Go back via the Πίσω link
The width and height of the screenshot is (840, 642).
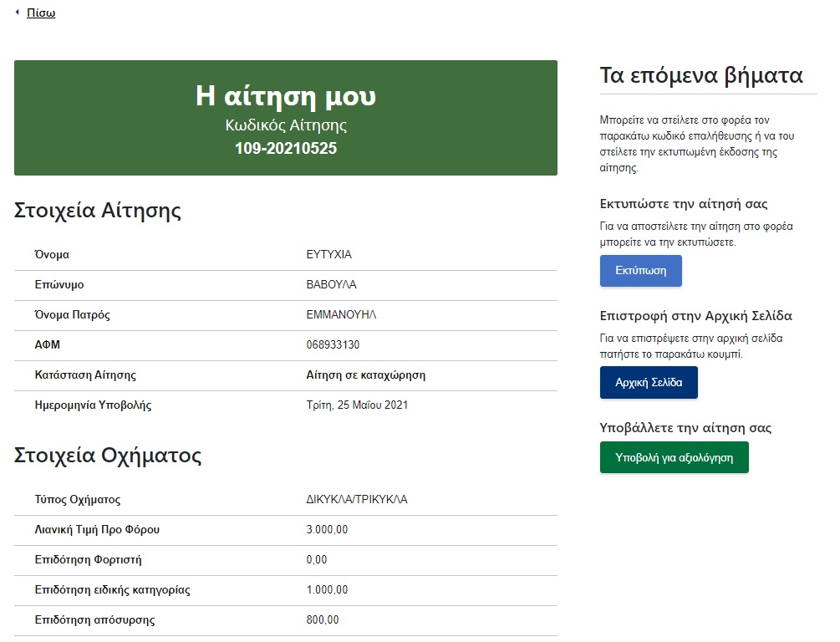tap(41, 13)
